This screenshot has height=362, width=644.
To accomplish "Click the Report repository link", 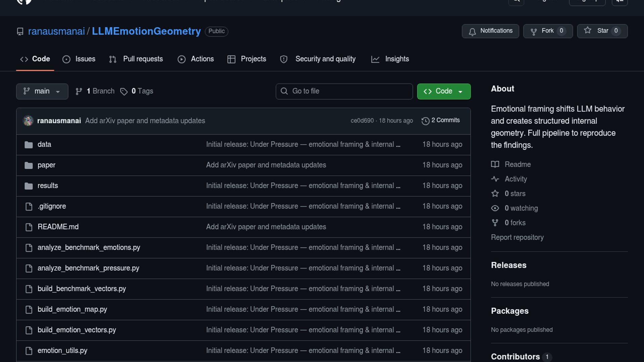I will click(x=517, y=237).
